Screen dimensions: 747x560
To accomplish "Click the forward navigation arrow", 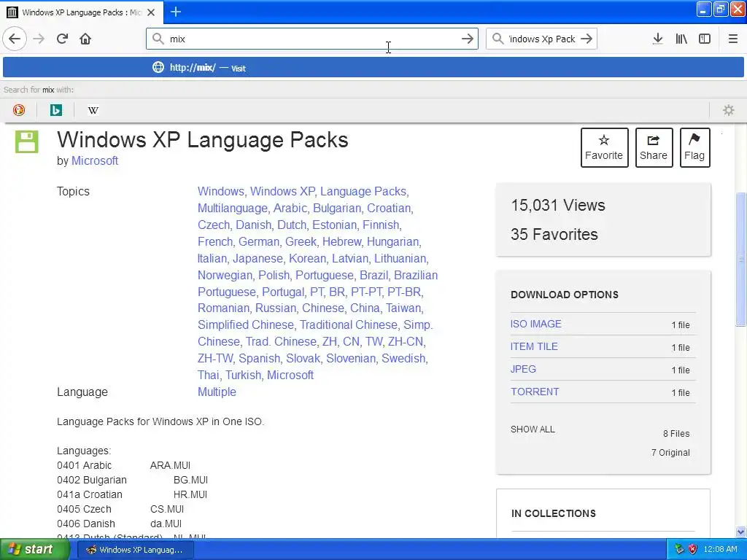I will [x=39, y=39].
